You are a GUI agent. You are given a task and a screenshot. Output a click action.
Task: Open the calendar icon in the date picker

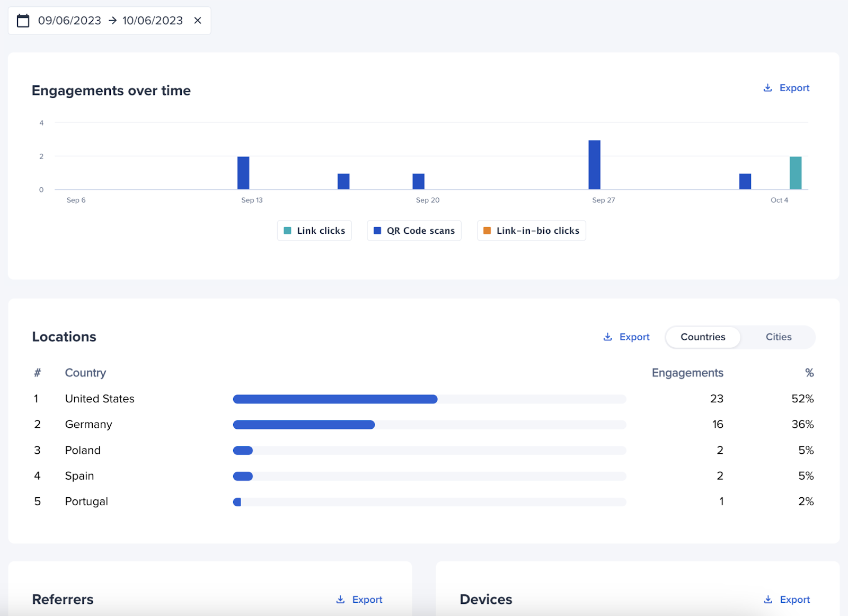pos(23,20)
